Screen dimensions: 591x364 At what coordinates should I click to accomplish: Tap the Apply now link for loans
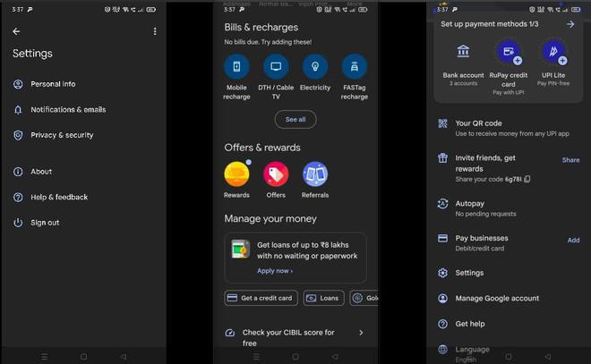pyautogui.click(x=275, y=271)
